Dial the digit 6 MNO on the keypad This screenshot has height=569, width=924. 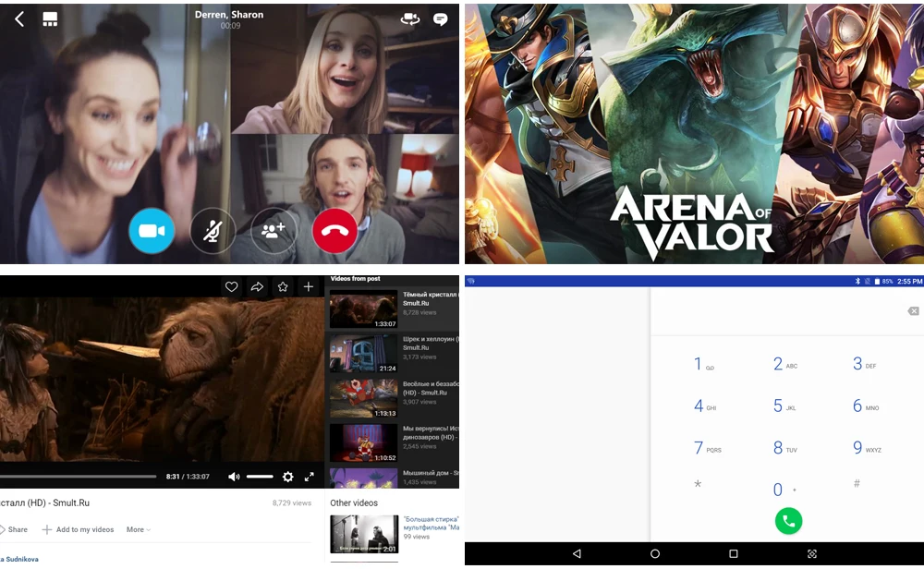click(x=865, y=406)
